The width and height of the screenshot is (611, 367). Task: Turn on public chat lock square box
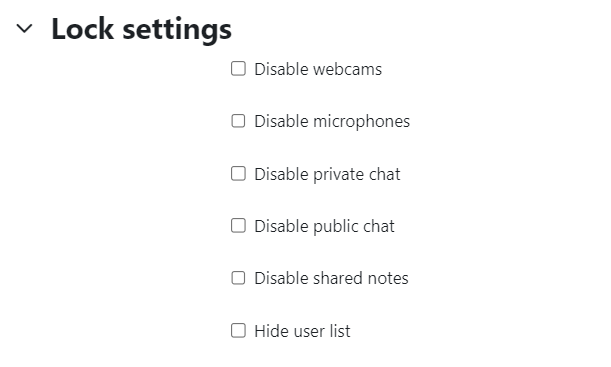click(238, 226)
